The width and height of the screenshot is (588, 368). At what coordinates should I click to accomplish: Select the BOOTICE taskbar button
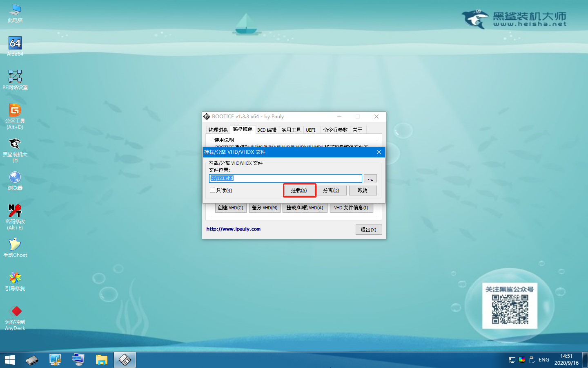[x=125, y=360]
